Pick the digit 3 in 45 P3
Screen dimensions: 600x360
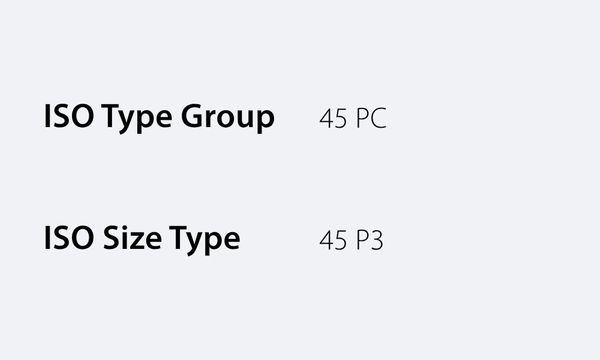[x=377, y=240]
